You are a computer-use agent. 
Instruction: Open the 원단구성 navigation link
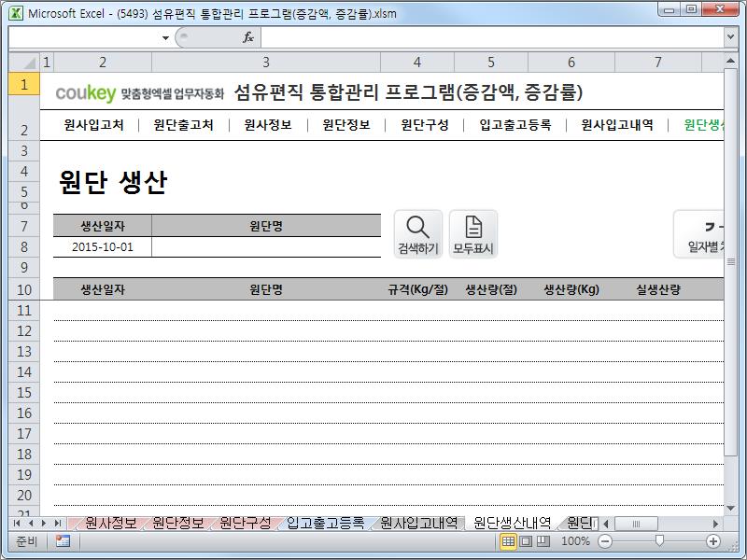point(425,125)
